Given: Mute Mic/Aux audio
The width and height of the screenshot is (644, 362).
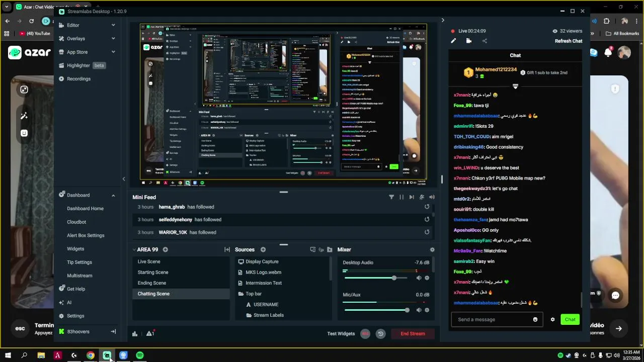Looking at the screenshot, I should [x=419, y=310].
